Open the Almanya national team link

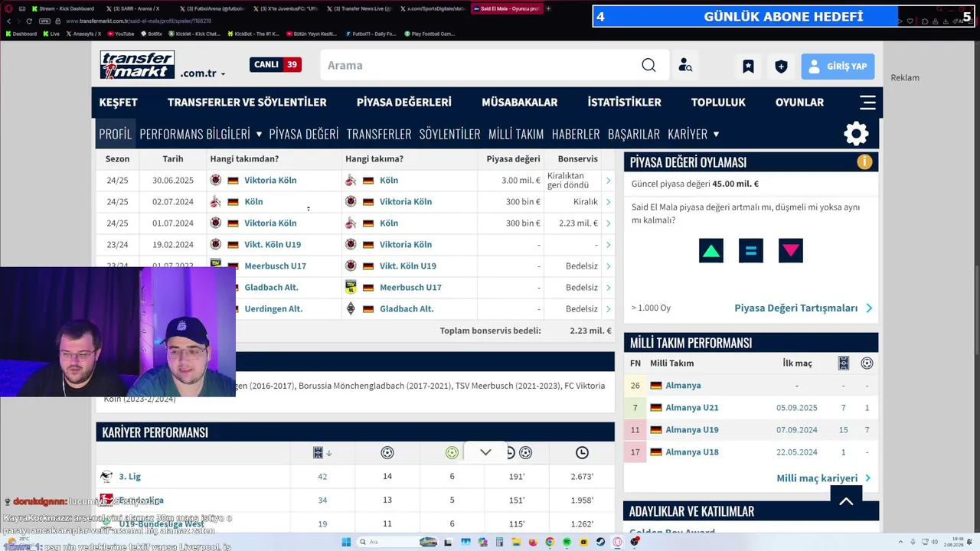(x=683, y=386)
